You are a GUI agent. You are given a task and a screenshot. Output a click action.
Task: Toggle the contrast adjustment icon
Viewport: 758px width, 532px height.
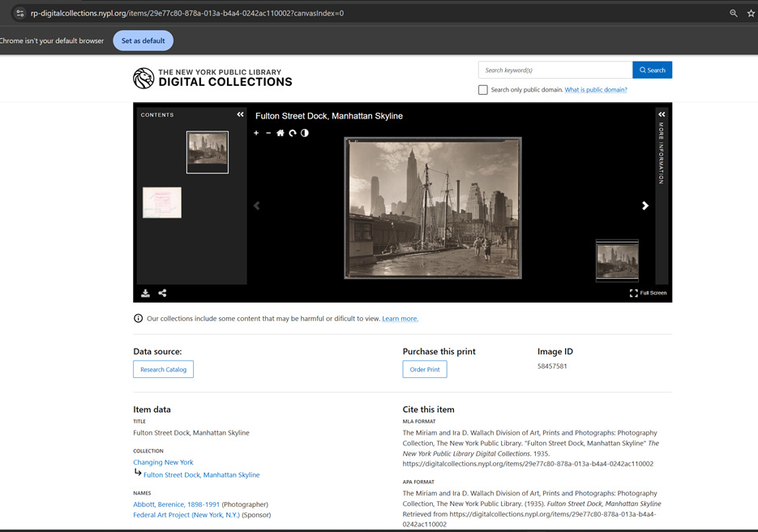(x=305, y=133)
